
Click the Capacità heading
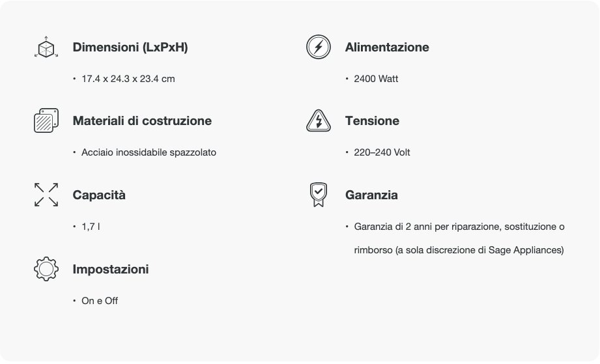tap(99, 195)
